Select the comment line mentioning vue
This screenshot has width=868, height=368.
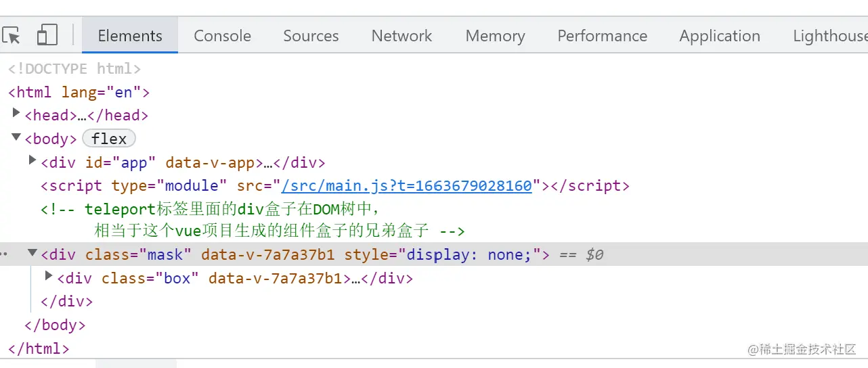click(x=279, y=231)
